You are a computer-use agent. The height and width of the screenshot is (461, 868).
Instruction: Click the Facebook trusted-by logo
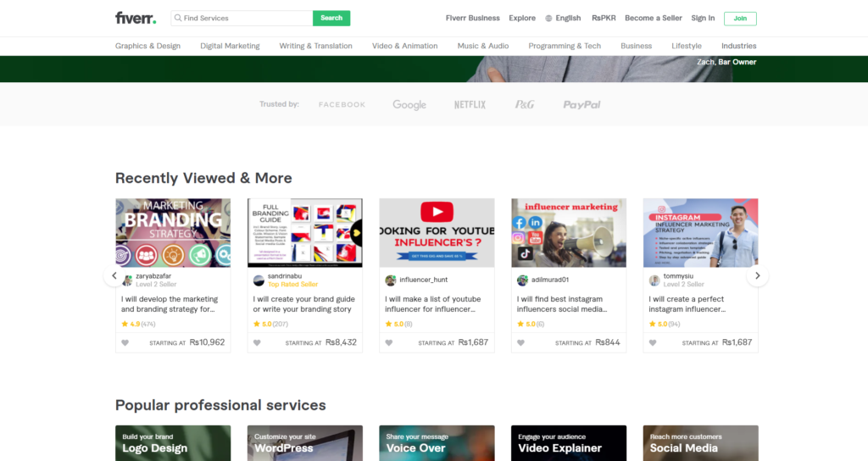tap(342, 104)
